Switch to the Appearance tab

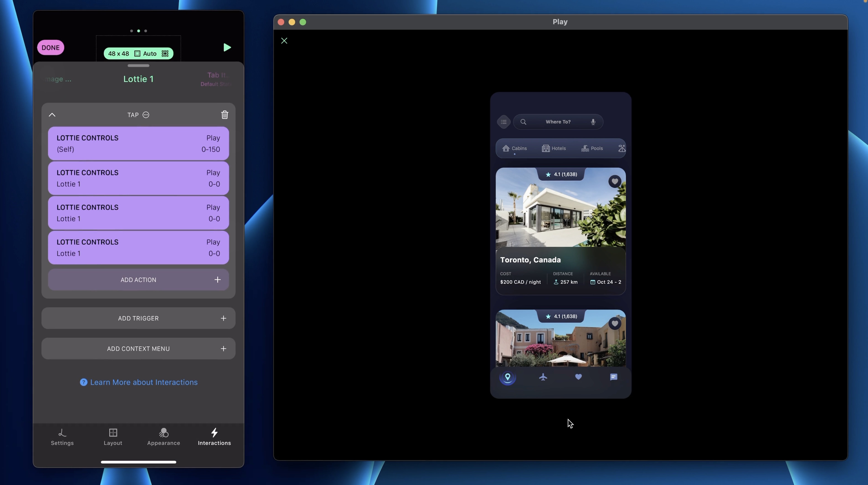click(x=163, y=437)
